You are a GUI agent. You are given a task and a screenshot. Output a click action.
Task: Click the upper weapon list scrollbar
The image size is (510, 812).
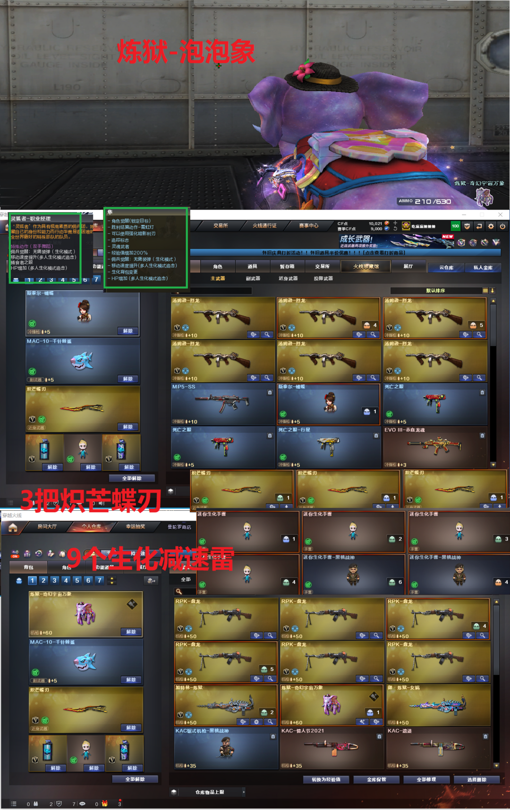(493, 378)
